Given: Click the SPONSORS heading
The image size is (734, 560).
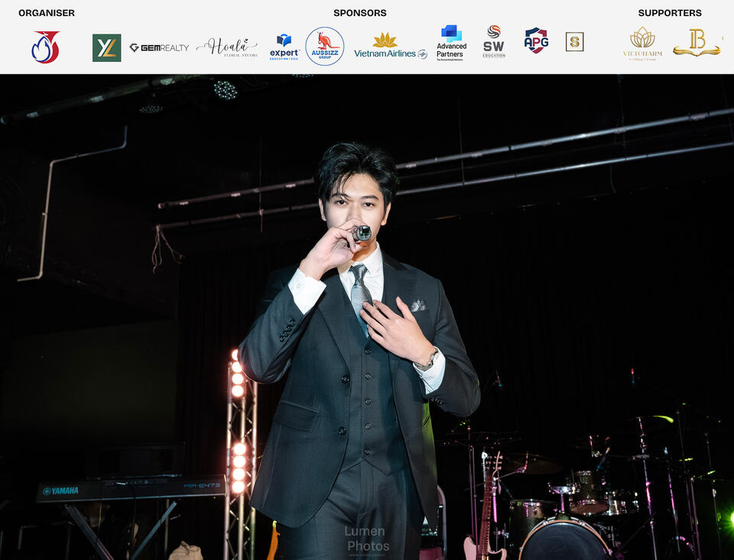Looking at the screenshot, I should pyautogui.click(x=360, y=13).
